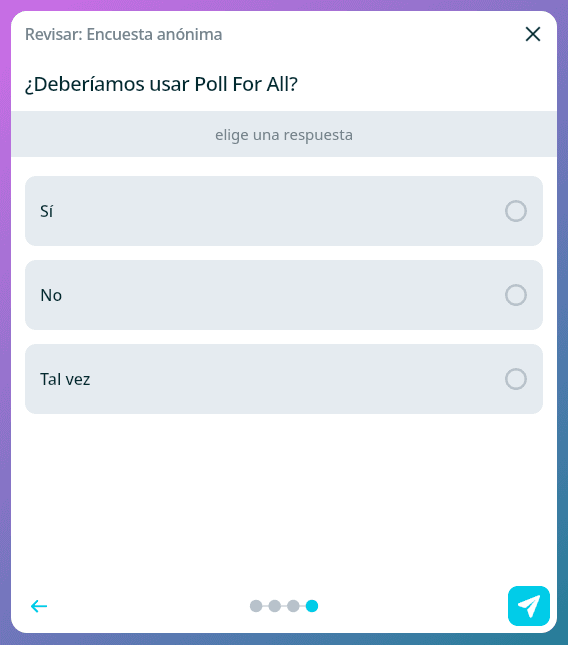Jump to the first step dot
The height and width of the screenshot is (645, 568).
[x=256, y=606]
